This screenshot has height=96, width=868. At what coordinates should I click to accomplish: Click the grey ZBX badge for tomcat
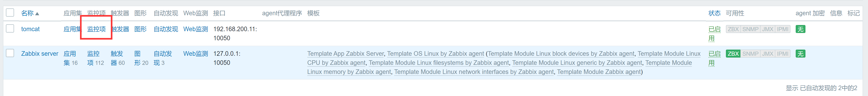click(x=733, y=29)
